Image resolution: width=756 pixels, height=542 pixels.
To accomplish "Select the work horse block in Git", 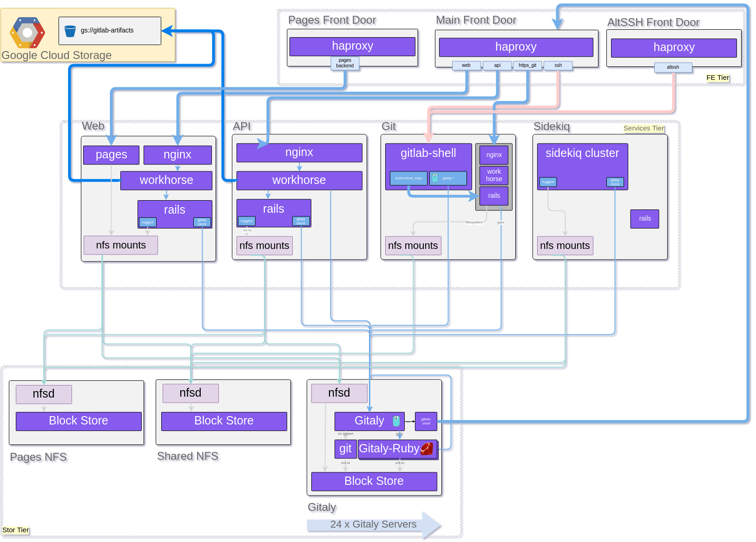I will point(494,176).
